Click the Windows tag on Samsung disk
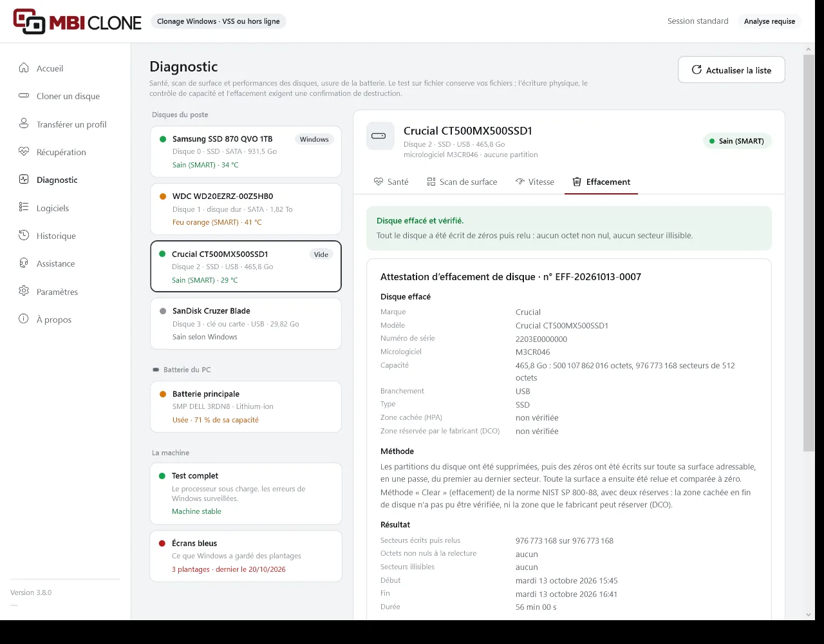The height and width of the screenshot is (644, 824). (x=314, y=139)
